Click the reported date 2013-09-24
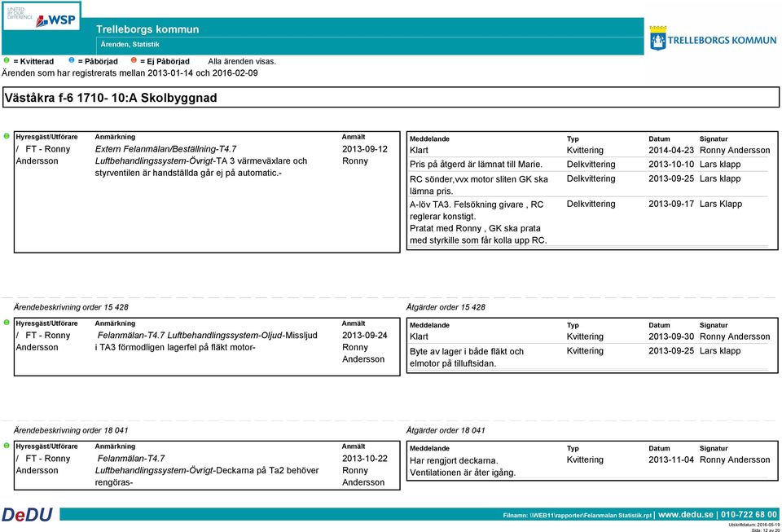The width and height of the screenshot is (782, 532). coord(365,336)
